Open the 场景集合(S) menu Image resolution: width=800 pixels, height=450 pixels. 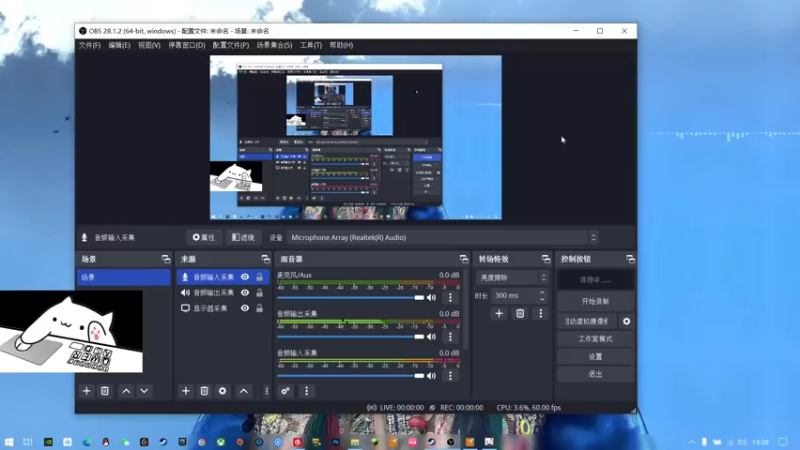pos(274,45)
